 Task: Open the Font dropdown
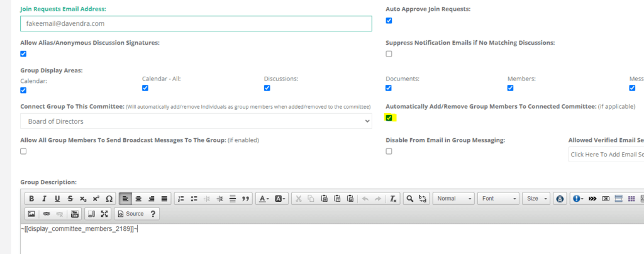pos(497,199)
